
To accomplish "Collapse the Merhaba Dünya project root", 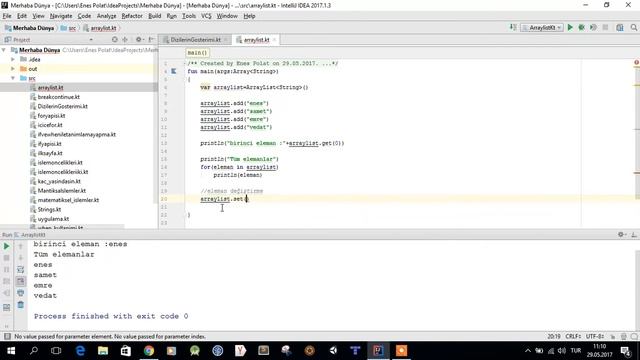I will 4,50.
